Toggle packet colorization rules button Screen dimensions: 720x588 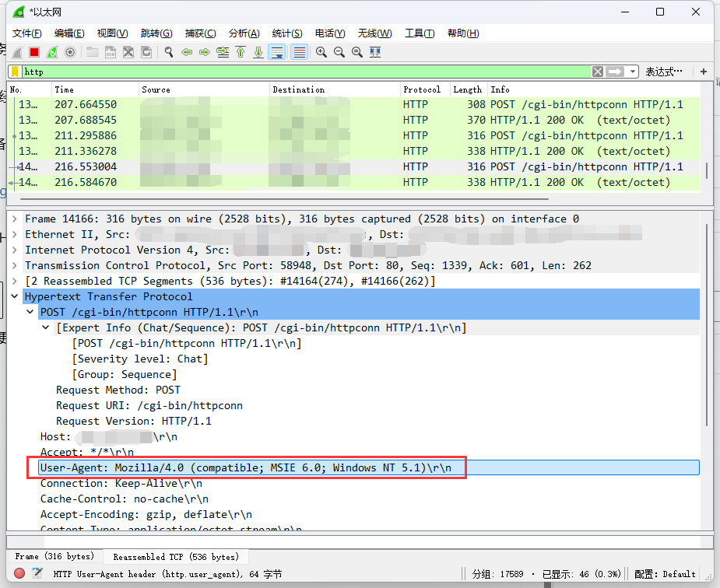click(x=299, y=52)
